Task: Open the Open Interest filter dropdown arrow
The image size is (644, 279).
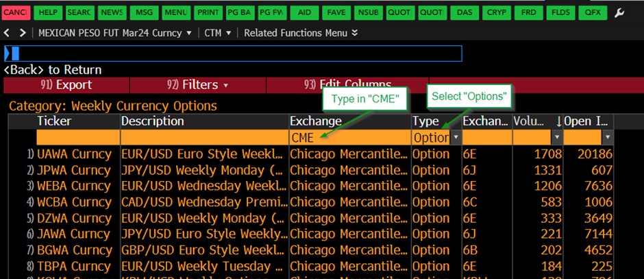Action: 606,138
